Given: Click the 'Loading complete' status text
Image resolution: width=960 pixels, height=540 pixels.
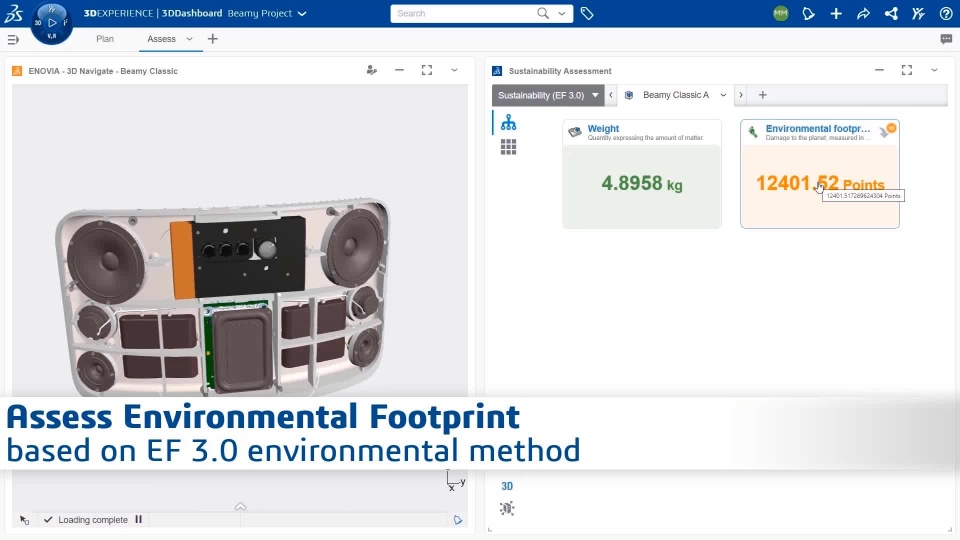Looking at the screenshot, I should tap(93, 520).
